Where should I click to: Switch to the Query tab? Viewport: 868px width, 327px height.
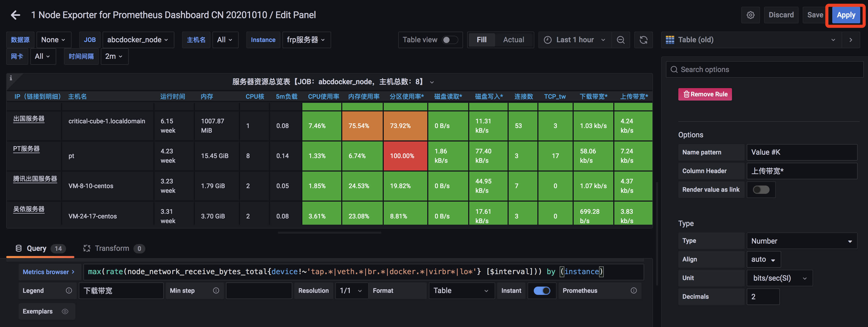pyautogui.click(x=40, y=248)
